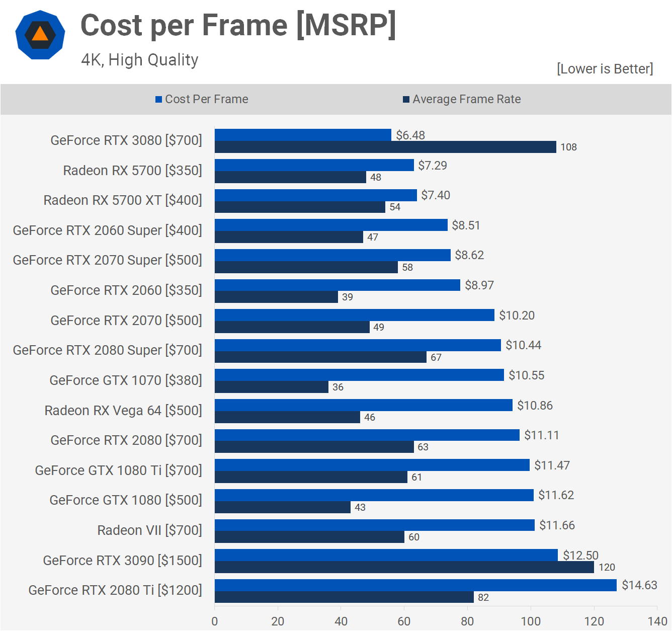Click the $7.29 cost value
The height and width of the screenshot is (631, 672).
click(433, 166)
